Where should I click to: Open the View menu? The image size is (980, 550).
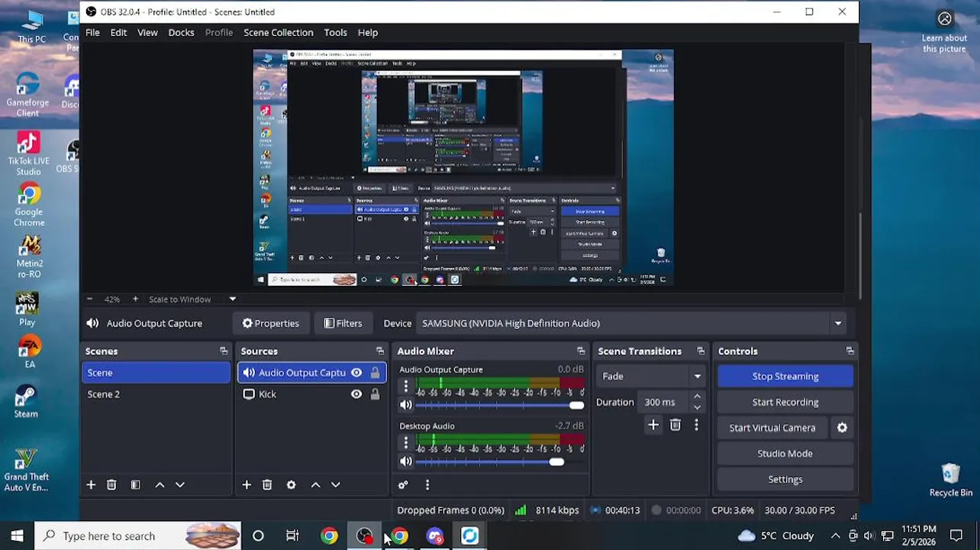tap(147, 33)
